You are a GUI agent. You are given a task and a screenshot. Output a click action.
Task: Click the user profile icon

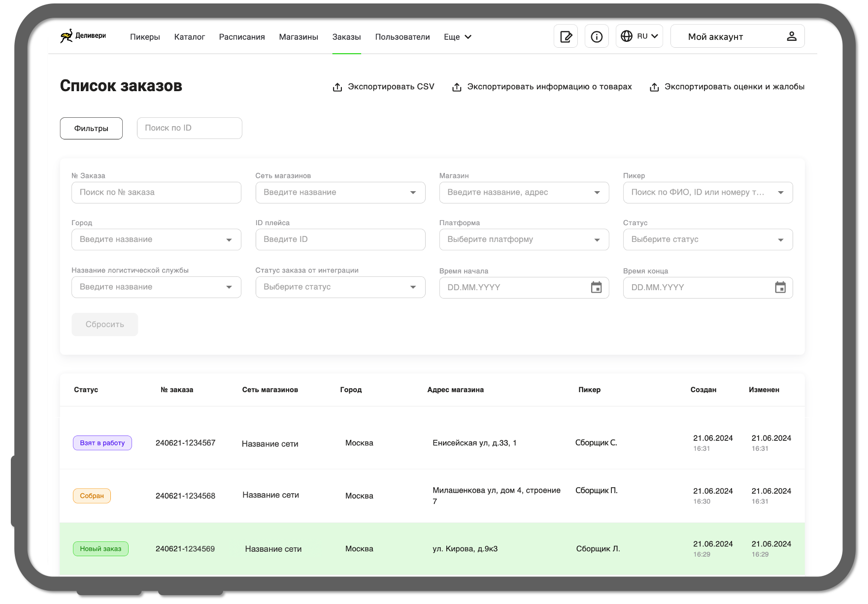(791, 36)
